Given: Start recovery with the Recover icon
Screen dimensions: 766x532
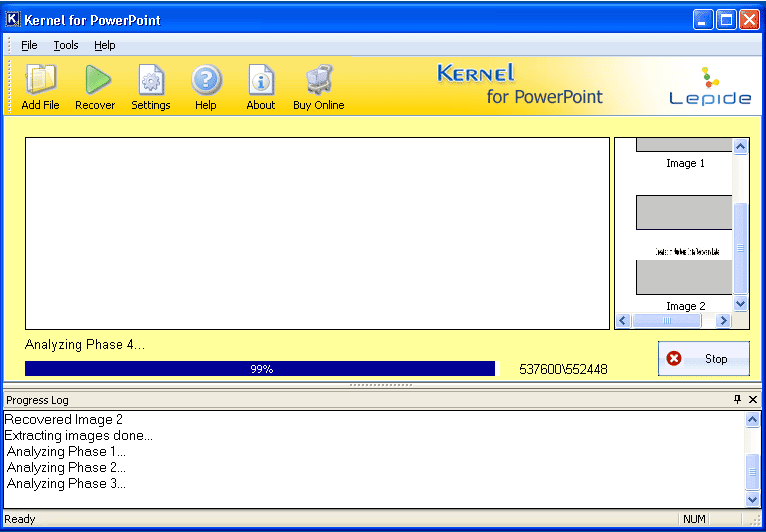Looking at the screenshot, I should click(x=98, y=80).
